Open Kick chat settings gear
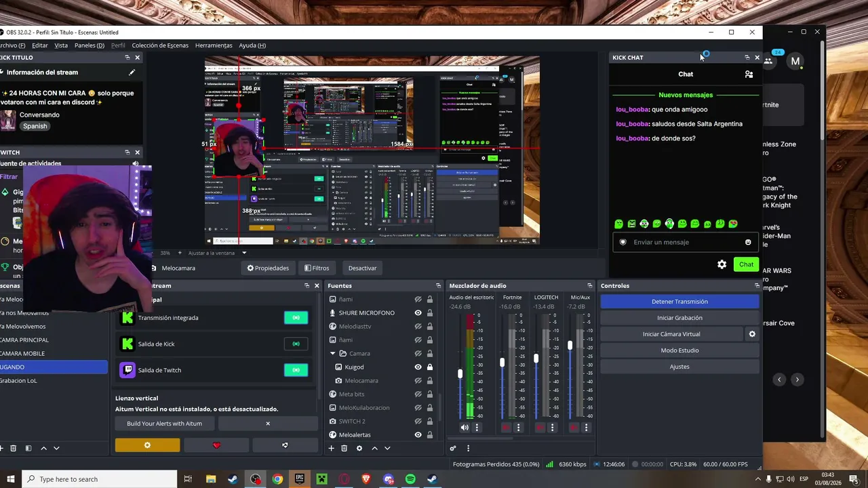The width and height of the screenshot is (868, 488). [x=722, y=264]
